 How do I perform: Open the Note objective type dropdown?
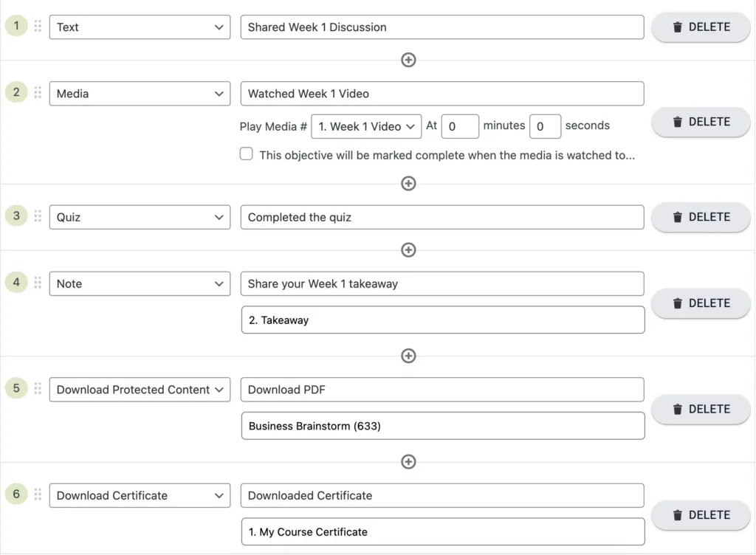(140, 283)
